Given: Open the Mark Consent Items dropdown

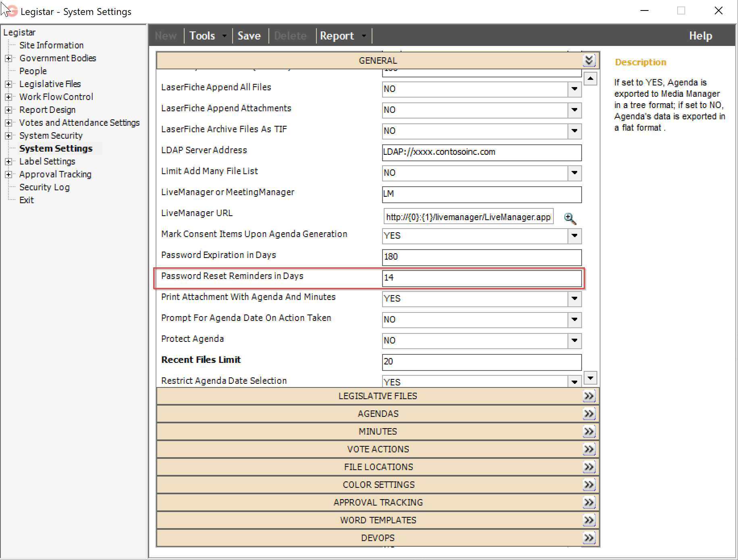Looking at the screenshot, I should pyautogui.click(x=574, y=236).
